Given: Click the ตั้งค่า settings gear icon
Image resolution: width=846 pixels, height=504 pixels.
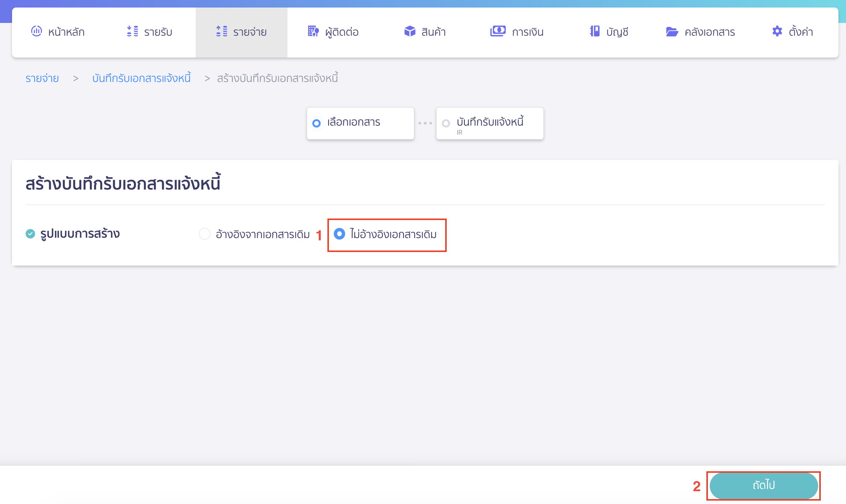Looking at the screenshot, I should tap(777, 31).
